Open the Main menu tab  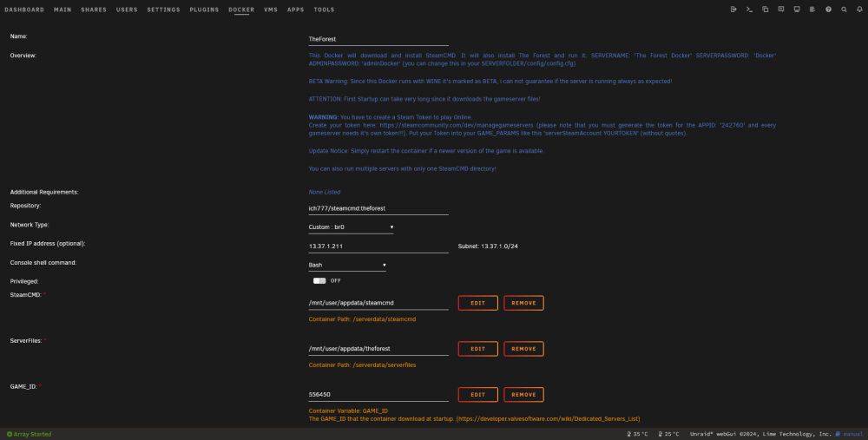(x=62, y=10)
